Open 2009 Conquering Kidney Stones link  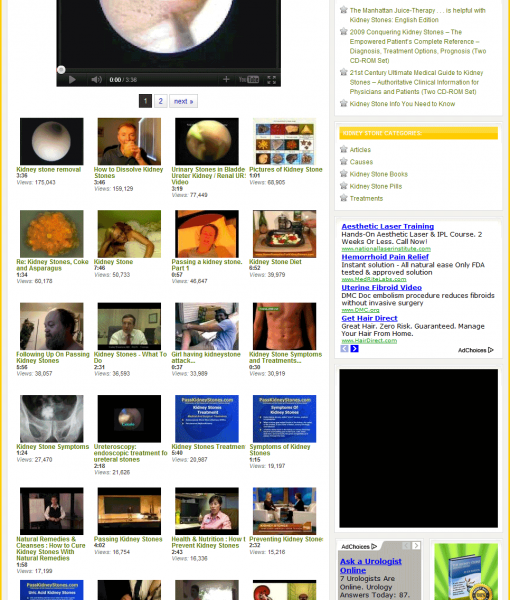[418, 46]
